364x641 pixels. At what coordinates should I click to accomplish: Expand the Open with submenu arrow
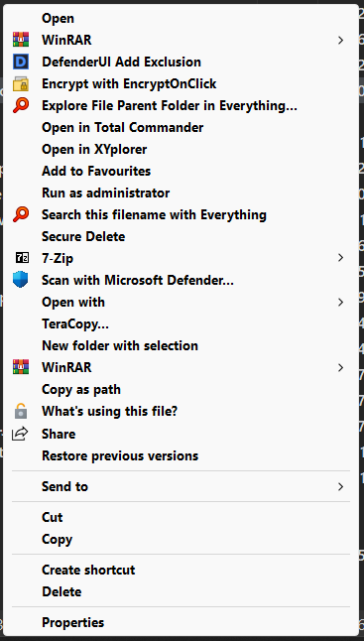pos(340,302)
